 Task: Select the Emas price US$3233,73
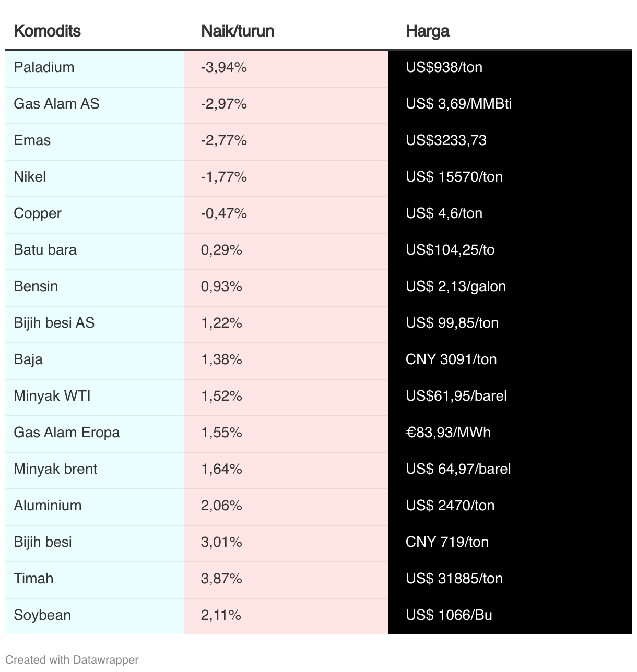coord(446,140)
